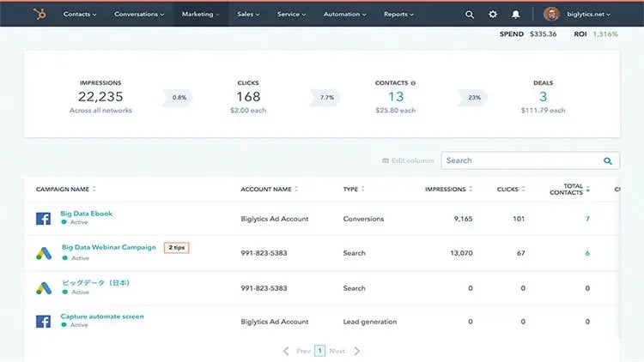Click Google Ads icon for Webinar Campaign
Viewport: 644px width, 362px height.
coord(44,253)
